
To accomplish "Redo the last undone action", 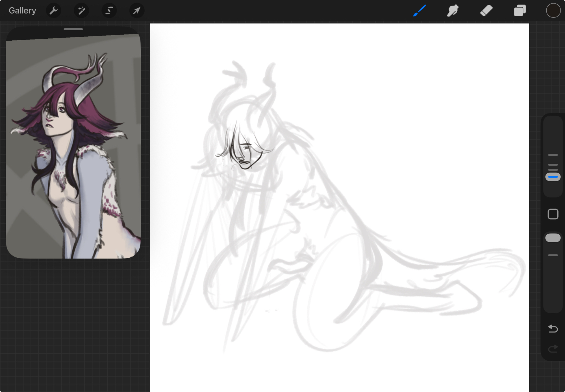I will pyautogui.click(x=553, y=349).
